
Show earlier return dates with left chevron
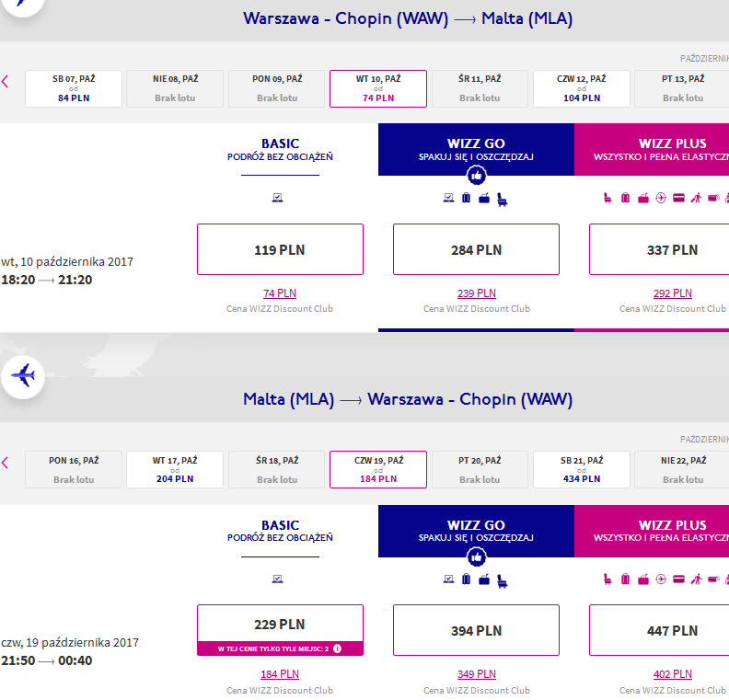[6, 463]
